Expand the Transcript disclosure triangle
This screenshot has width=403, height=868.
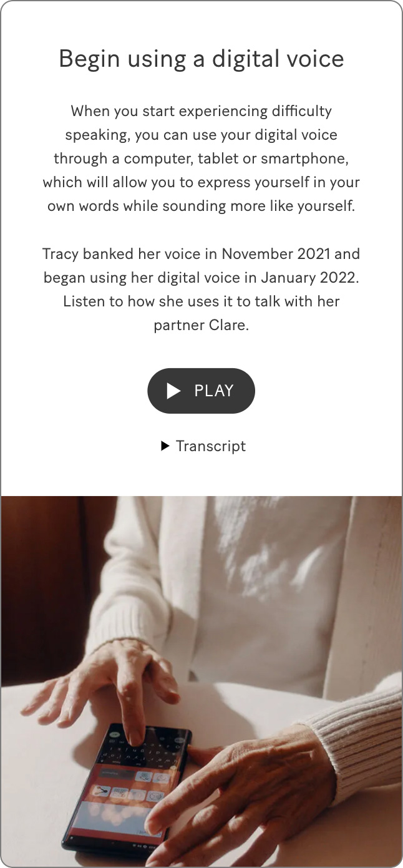[x=165, y=446]
